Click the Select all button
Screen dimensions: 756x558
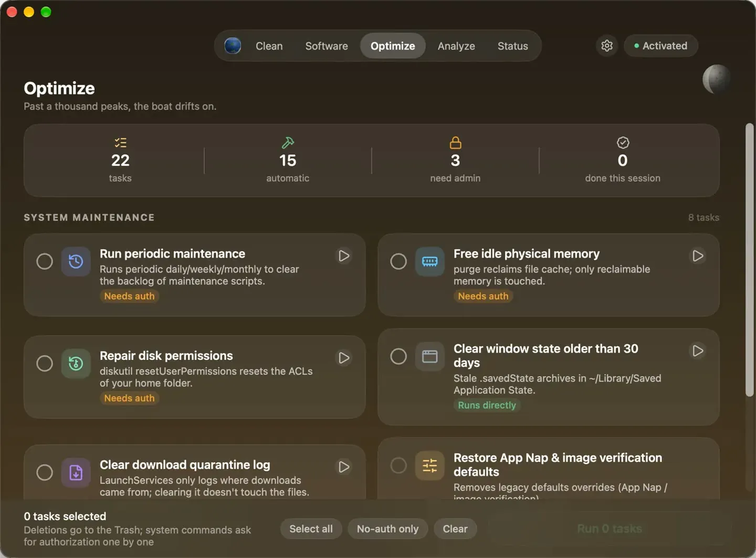311,529
